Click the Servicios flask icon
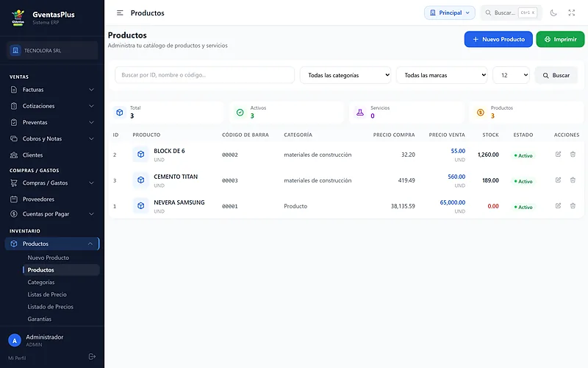The image size is (588, 368). click(x=360, y=113)
